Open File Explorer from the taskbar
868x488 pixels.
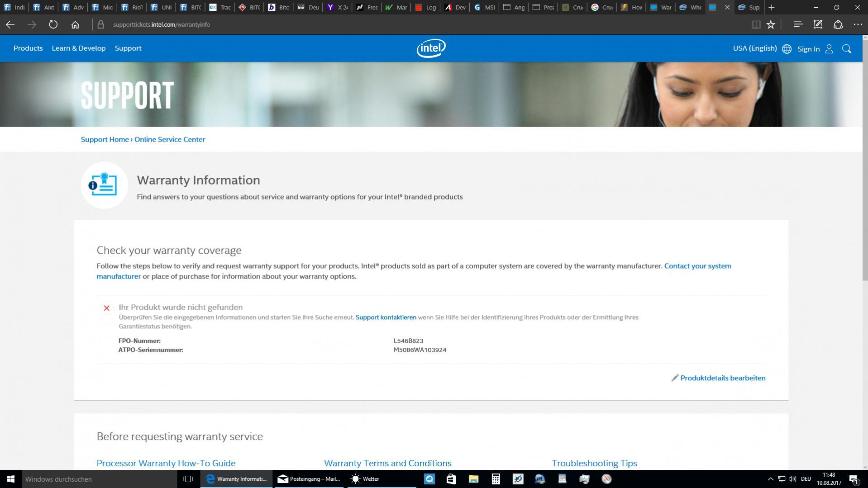(x=473, y=479)
